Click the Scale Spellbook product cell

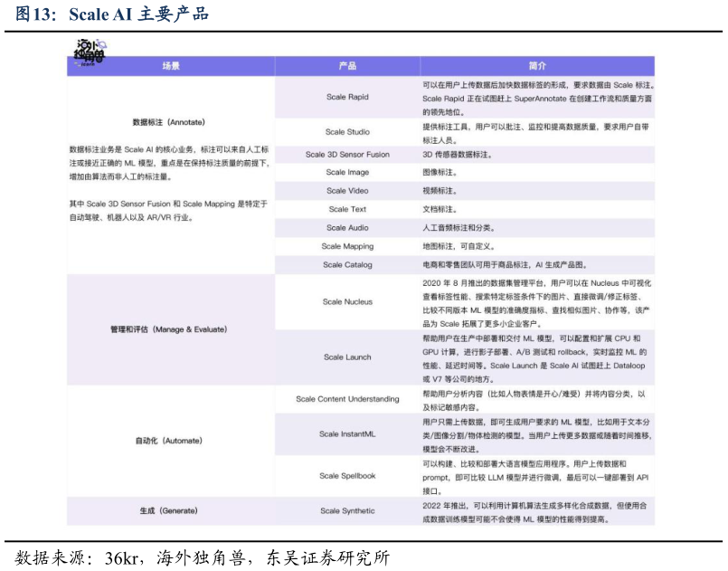coord(347,476)
